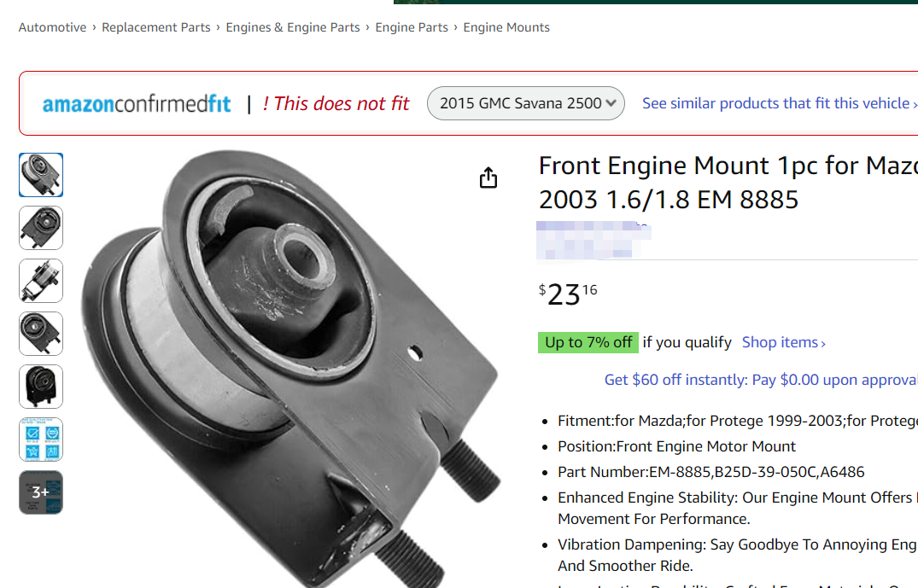Open the 3+ more images thumbnail
Viewport: 918px width, 588px height.
coord(41,492)
